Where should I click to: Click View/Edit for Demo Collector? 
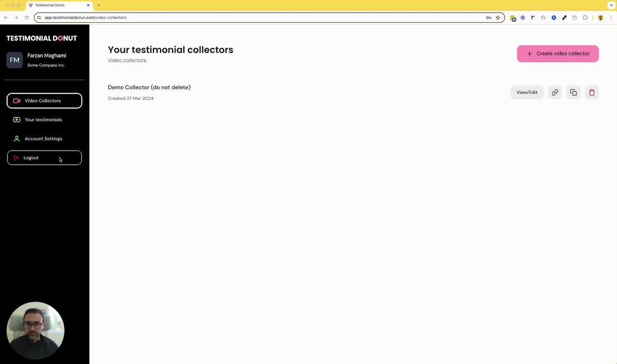point(527,92)
